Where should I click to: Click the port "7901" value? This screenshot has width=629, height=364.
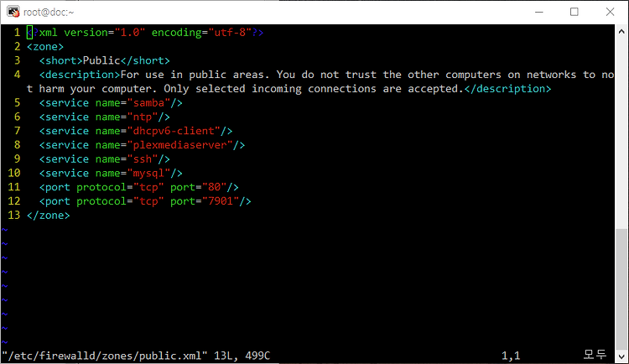pos(221,201)
